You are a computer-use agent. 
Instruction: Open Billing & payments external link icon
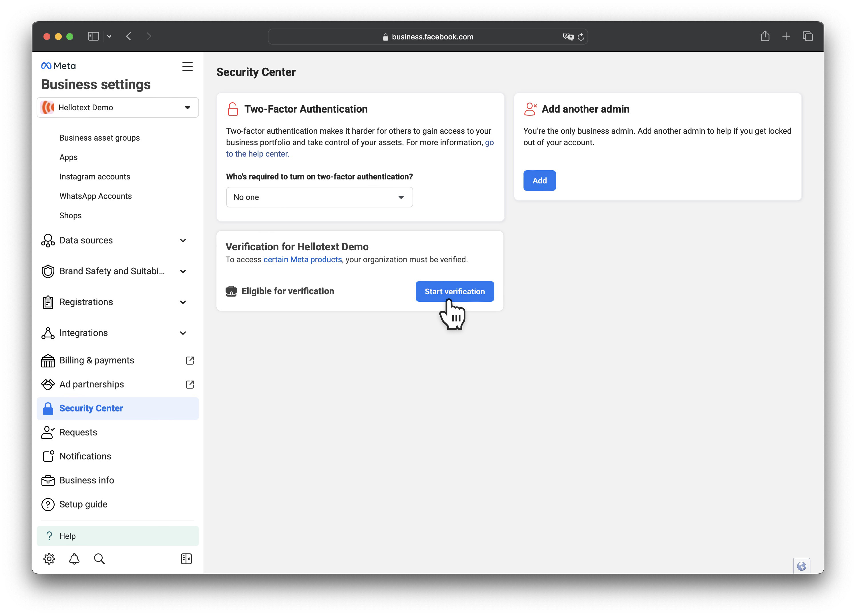pyautogui.click(x=190, y=361)
